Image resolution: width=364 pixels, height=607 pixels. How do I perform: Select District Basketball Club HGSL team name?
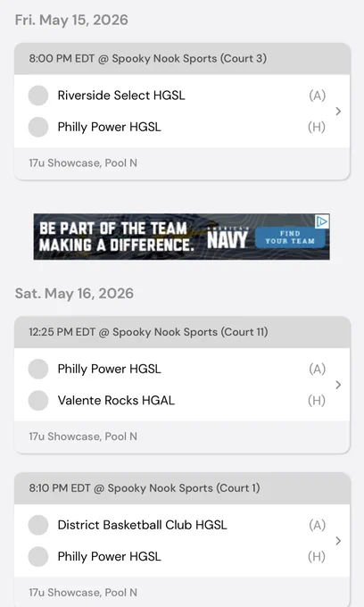tap(143, 525)
